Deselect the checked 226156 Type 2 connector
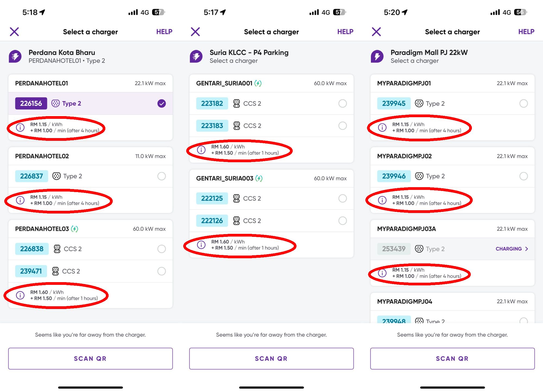The image size is (543, 392). 162,103
